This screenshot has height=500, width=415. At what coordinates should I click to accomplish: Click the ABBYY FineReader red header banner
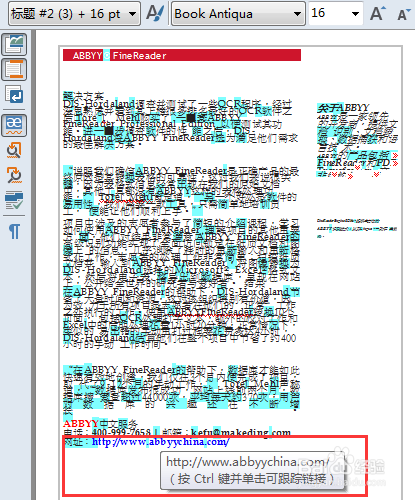pyautogui.click(x=182, y=55)
